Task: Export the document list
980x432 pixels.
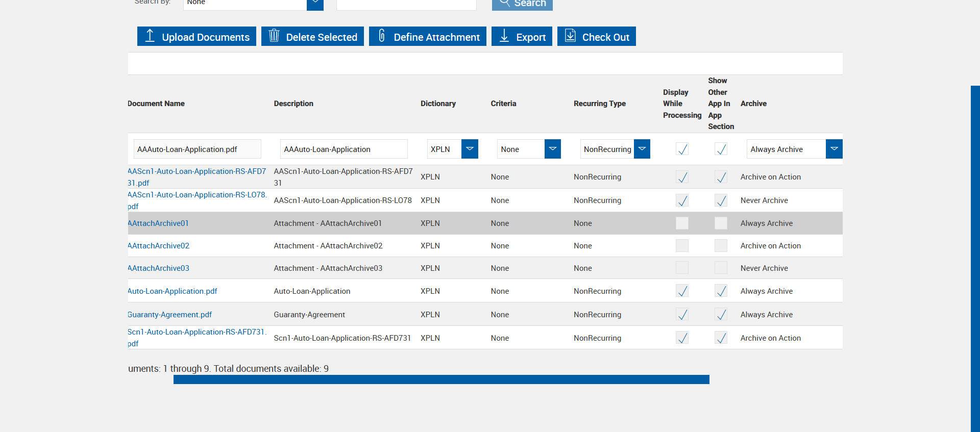Action: click(522, 36)
